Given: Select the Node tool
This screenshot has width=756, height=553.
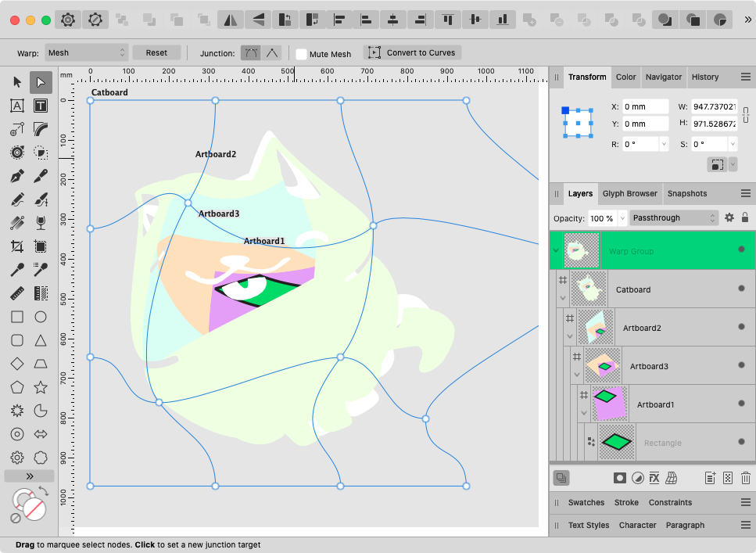Looking at the screenshot, I should click(41, 82).
